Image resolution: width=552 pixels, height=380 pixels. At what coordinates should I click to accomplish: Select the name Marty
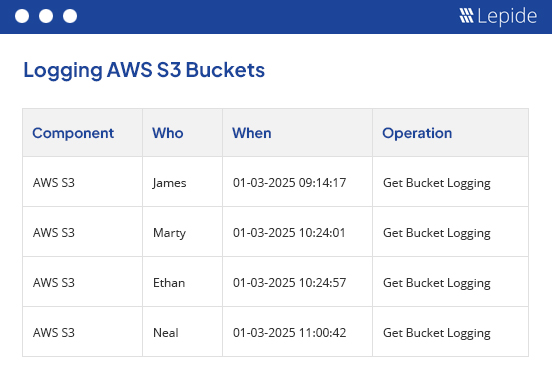[169, 233]
